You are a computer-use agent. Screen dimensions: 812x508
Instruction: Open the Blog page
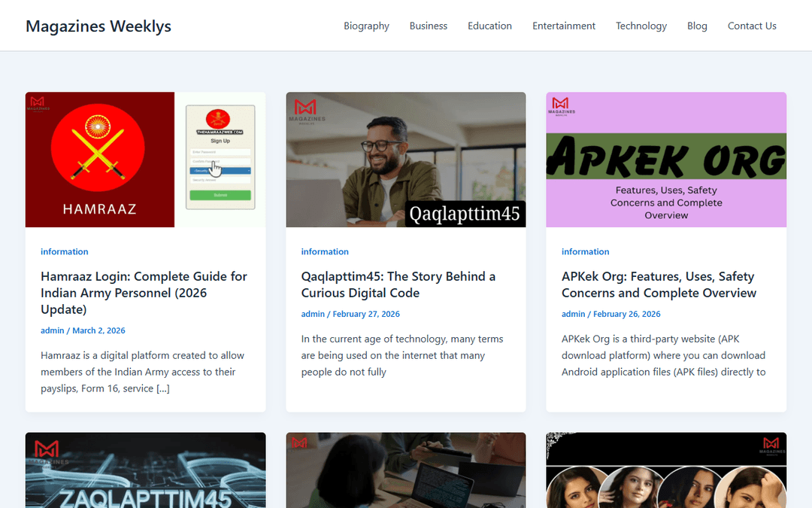pos(697,26)
